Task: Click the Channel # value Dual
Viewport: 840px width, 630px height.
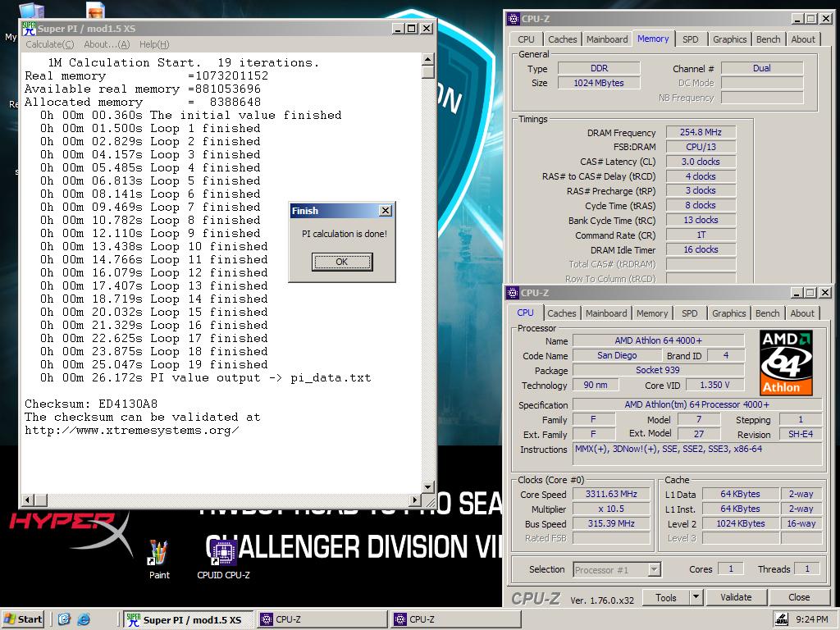Action: (x=762, y=68)
